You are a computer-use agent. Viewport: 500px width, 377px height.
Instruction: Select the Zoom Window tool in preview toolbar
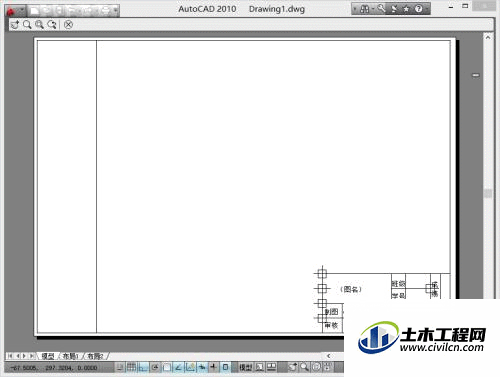(40, 25)
